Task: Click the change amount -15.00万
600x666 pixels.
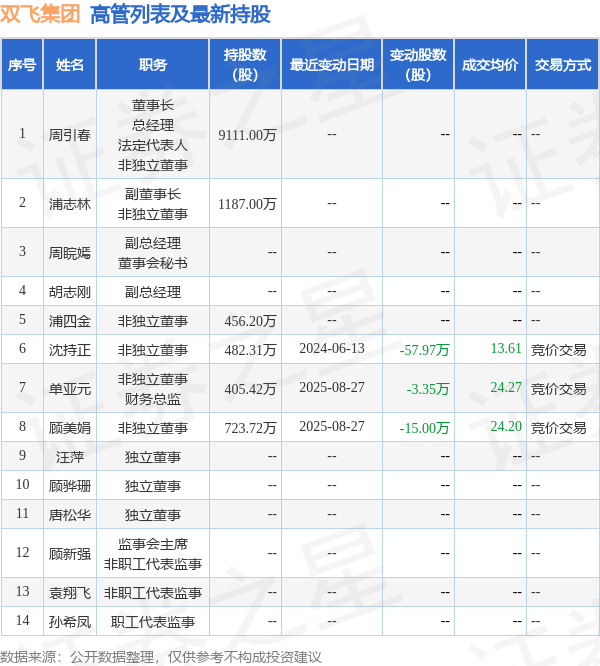Action: [x=424, y=428]
